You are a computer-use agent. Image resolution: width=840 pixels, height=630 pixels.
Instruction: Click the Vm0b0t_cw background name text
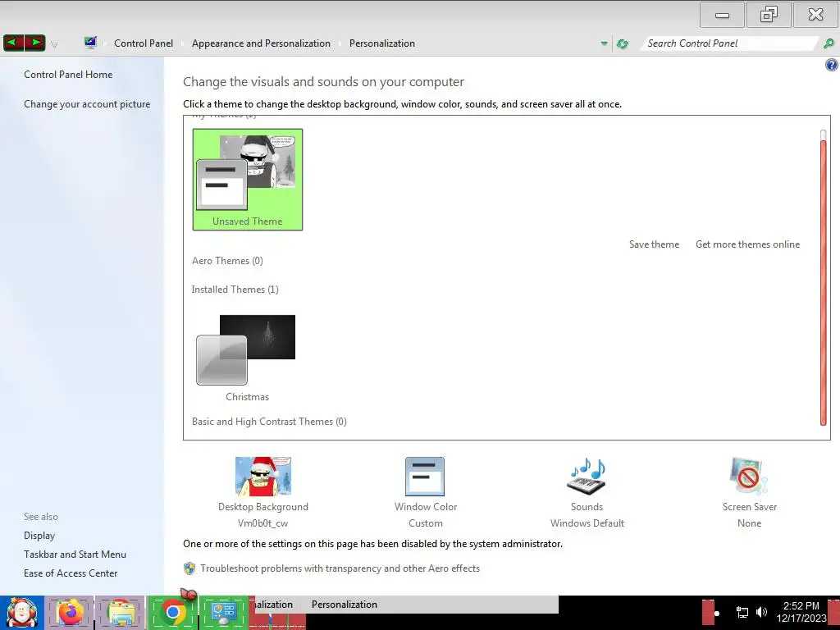(263, 523)
